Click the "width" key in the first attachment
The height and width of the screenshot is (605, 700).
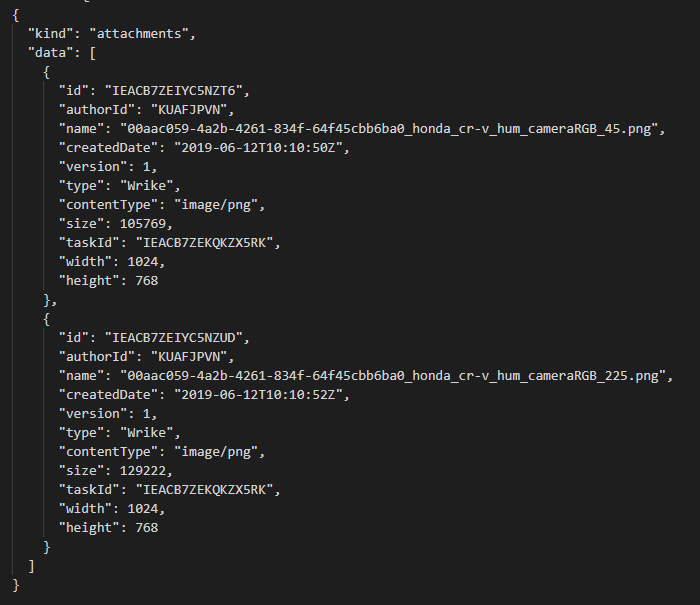click(84, 261)
